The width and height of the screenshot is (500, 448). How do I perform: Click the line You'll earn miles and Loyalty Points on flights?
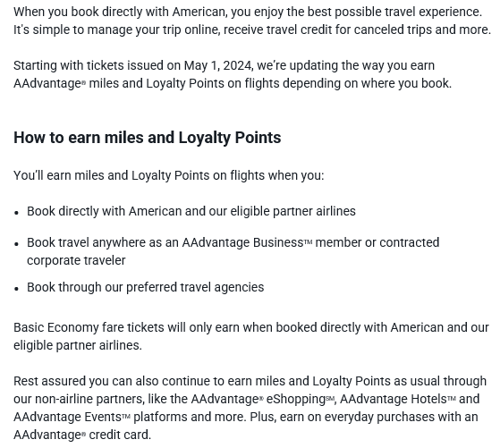point(169,175)
